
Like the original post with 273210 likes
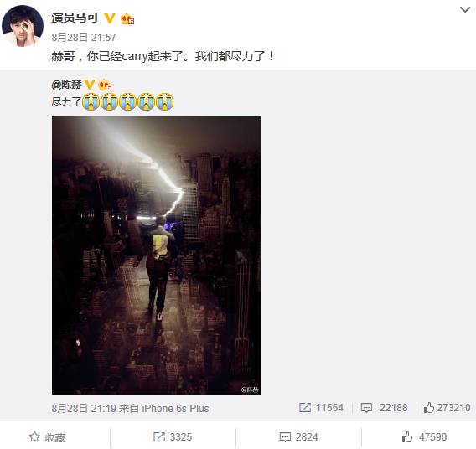coord(447,407)
